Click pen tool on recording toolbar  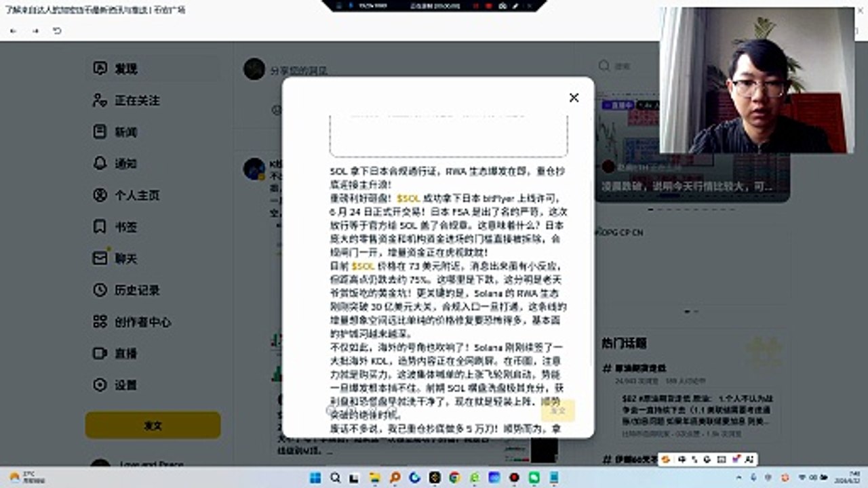click(x=516, y=5)
